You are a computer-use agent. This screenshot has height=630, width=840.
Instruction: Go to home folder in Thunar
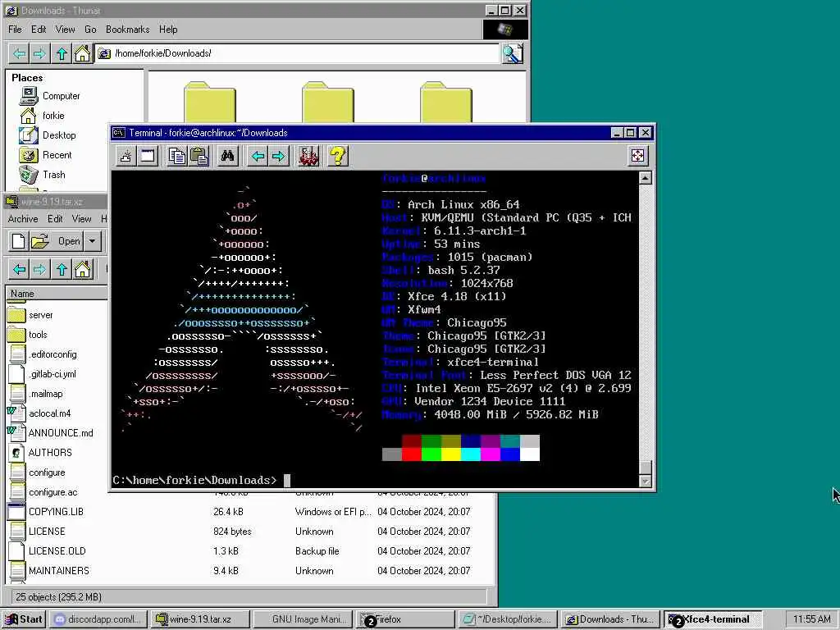click(82, 53)
